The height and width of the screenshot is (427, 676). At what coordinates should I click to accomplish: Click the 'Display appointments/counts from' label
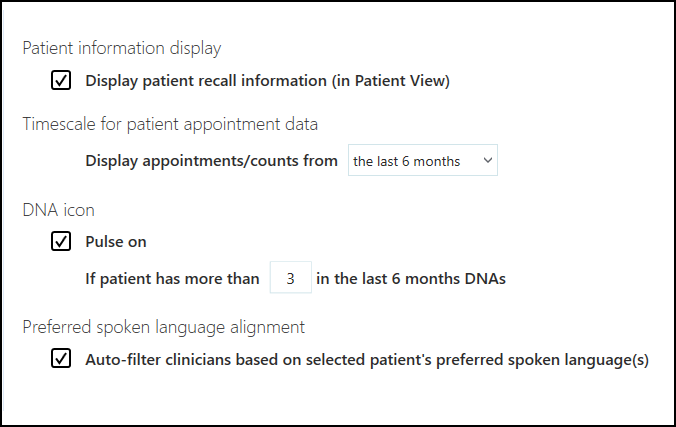(211, 161)
